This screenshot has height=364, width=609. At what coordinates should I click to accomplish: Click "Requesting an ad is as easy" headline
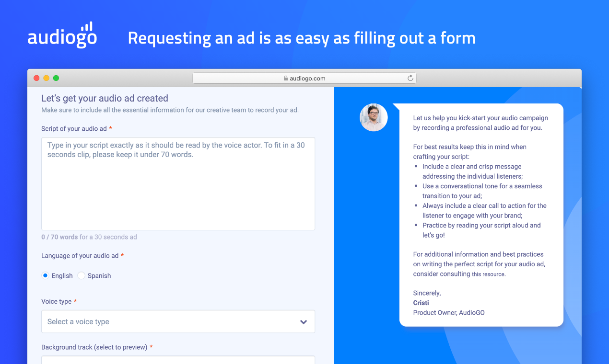pyautogui.click(x=302, y=38)
